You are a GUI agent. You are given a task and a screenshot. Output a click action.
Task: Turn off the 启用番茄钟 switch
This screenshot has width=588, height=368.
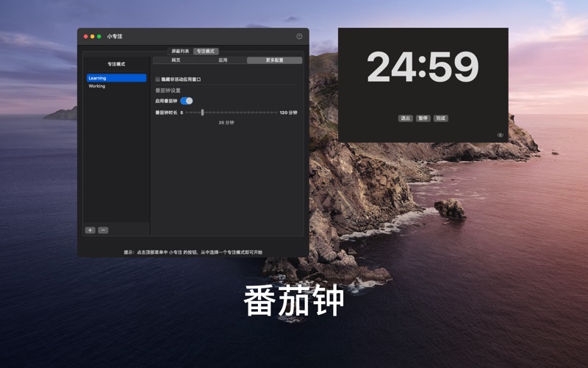tap(187, 101)
